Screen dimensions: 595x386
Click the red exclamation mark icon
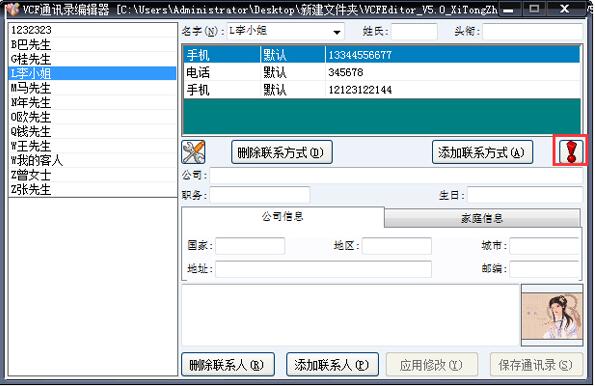pyautogui.click(x=571, y=152)
